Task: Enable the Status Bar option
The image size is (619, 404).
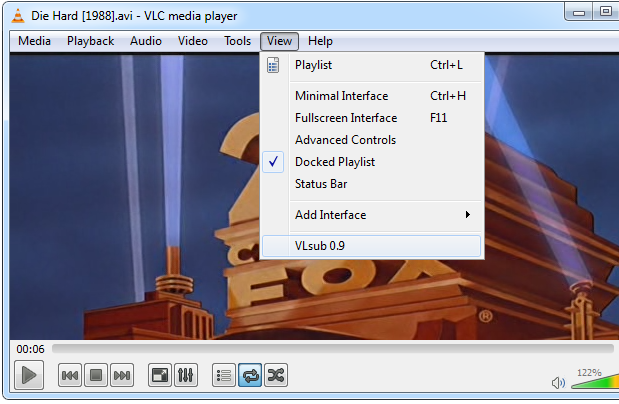Action: pos(371,184)
